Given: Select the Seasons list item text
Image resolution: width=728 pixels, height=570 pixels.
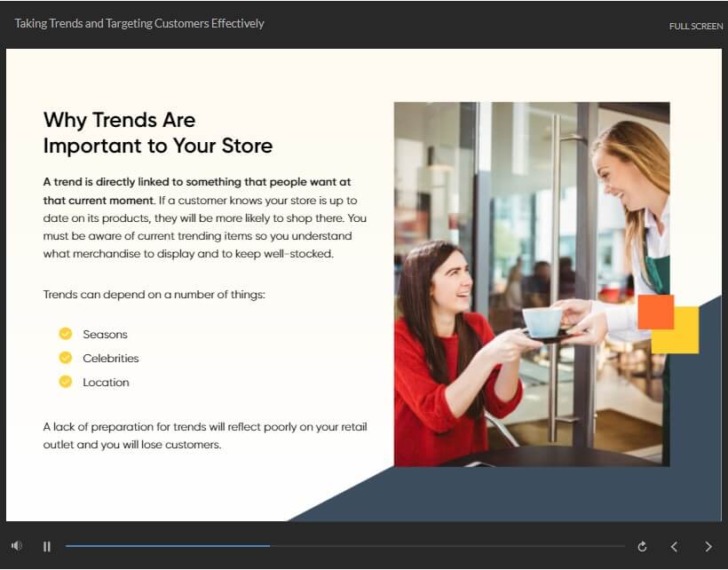Looking at the screenshot, I should pos(105,335).
